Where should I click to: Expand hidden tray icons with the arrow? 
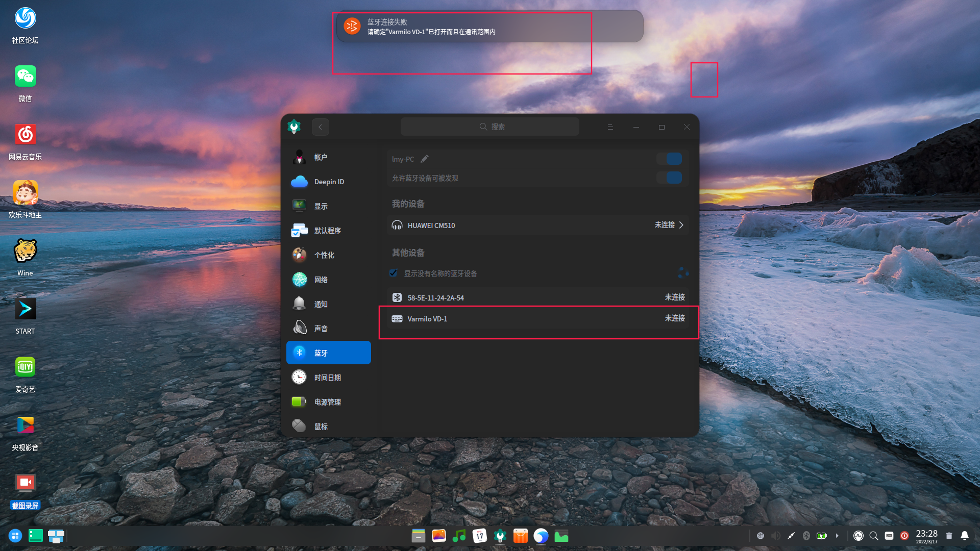pos(837,536)
